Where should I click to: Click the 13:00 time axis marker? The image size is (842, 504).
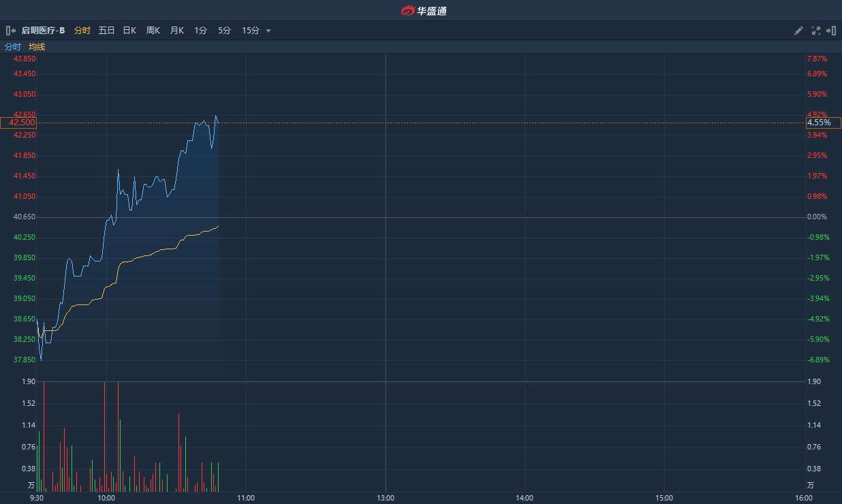pos(386,498)
